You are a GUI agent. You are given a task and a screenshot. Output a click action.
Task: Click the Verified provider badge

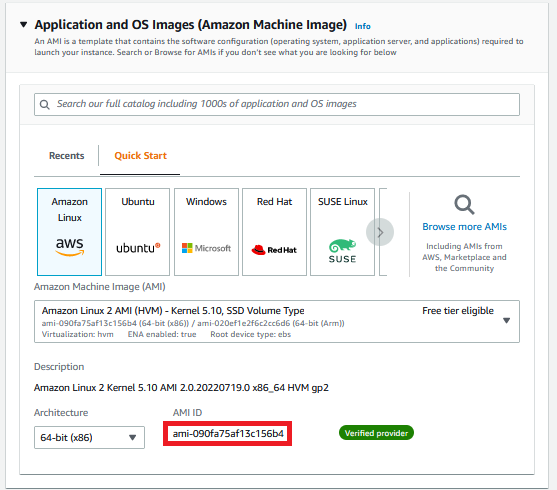[x=376, y=433]
